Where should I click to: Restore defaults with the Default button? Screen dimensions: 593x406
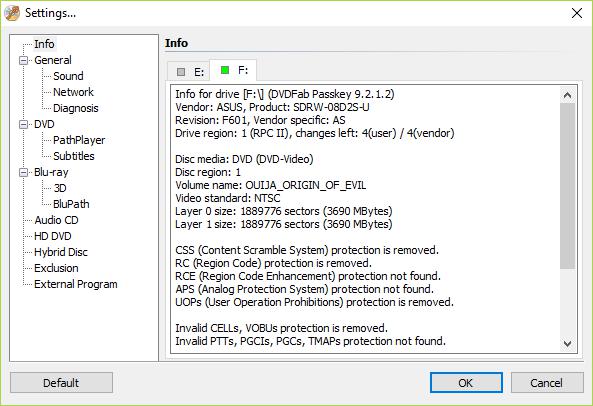coord(61,383)
